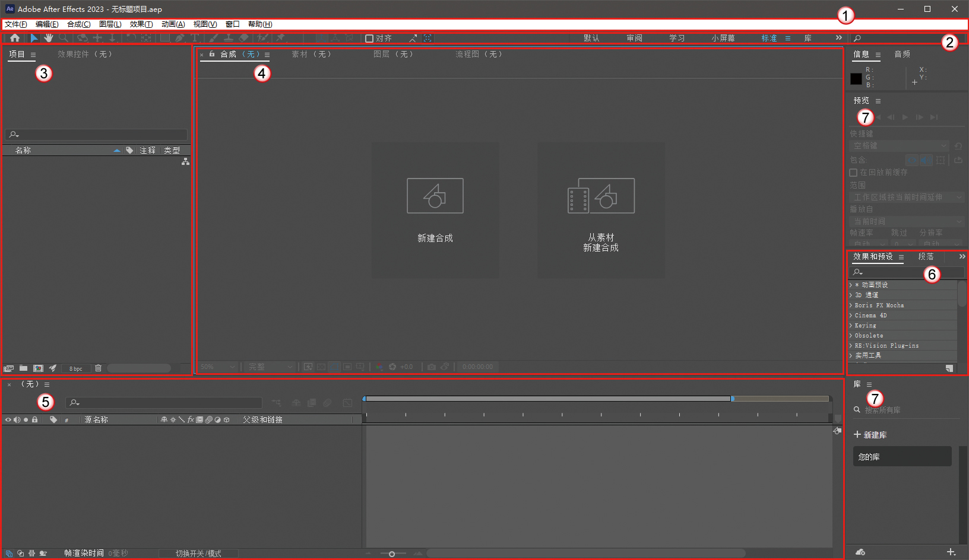Select the Zoom magnifier tool
The width and height of the screenshot is (969, 560).
click(64, 38)
